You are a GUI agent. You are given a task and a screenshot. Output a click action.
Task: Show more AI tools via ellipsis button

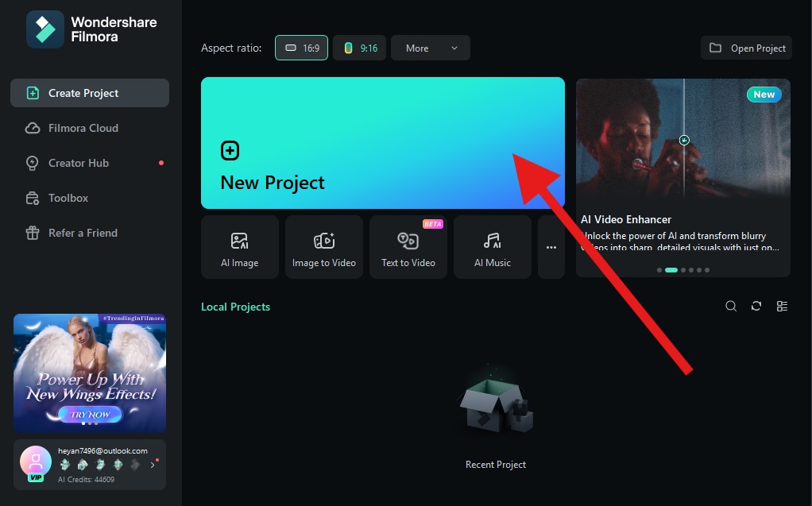coord(551,247)
